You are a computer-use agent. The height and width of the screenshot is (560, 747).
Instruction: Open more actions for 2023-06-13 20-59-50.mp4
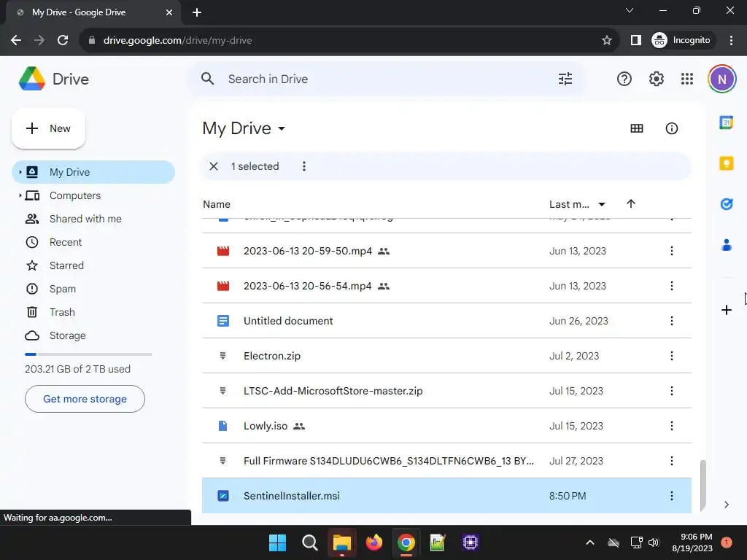(671, 251)
